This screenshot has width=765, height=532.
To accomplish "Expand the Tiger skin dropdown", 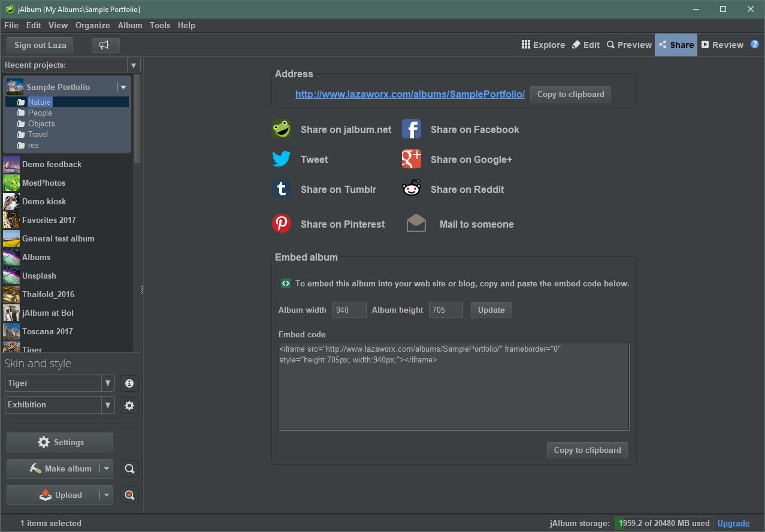I will click(108, 383).
